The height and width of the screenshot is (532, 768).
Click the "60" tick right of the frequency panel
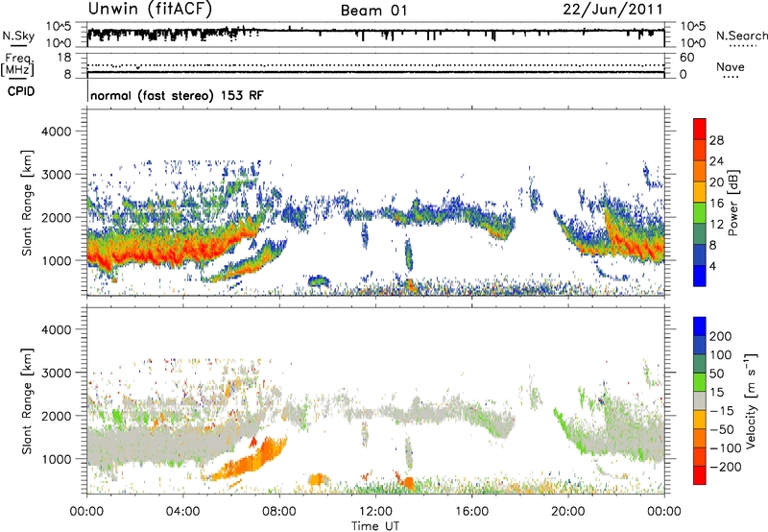[687, 58]
